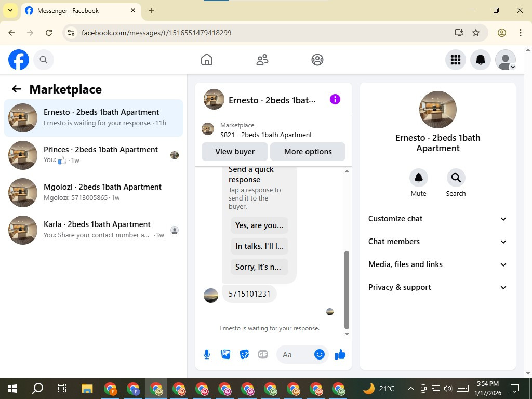
Task: Open the Chrome profile icon
Action: tap(502, 33)
